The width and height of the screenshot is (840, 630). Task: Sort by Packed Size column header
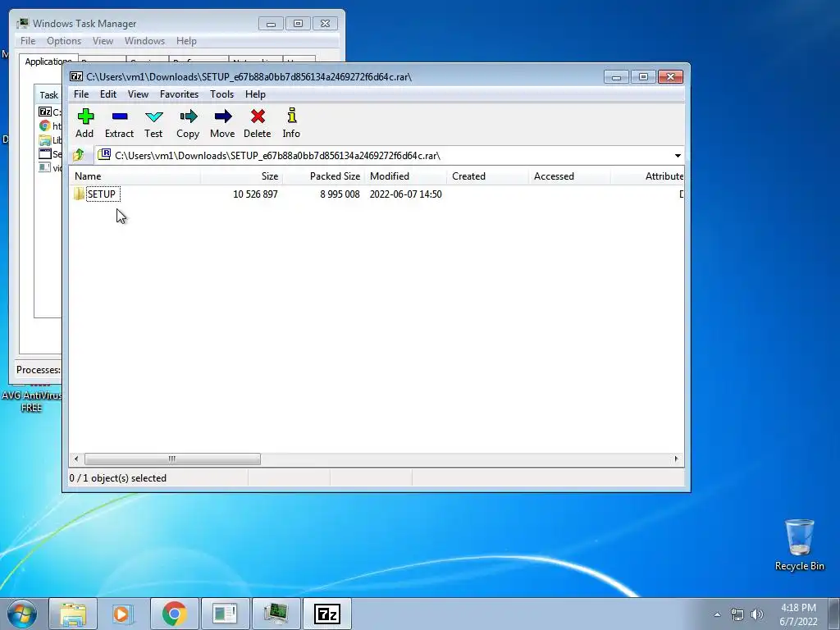[323, 176]
